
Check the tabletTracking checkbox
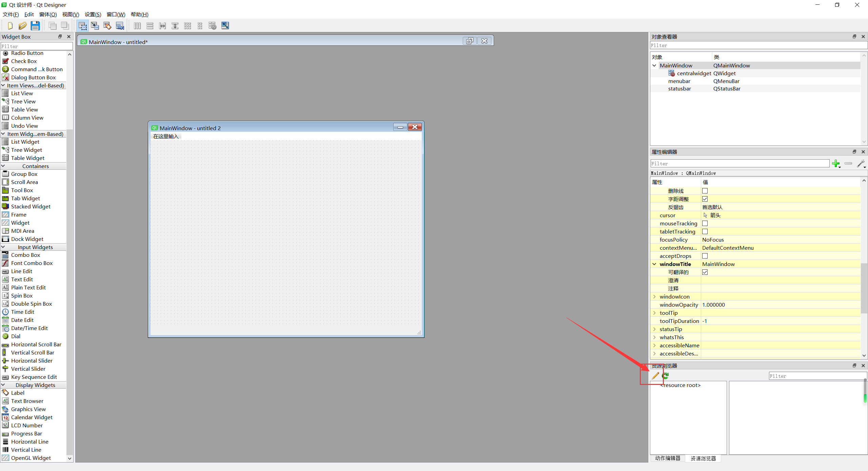705,232
